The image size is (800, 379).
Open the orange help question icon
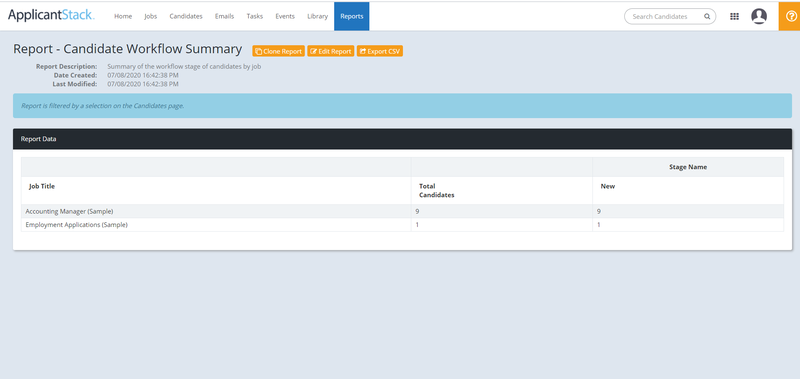point(791,16)
